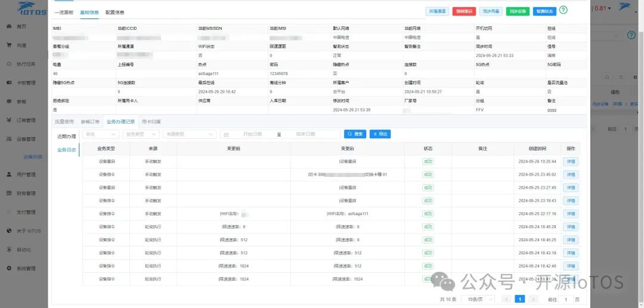Click the 财务管理 icon in sidebar
The width and height of the screenshot is (644, 308).
(9, 193)
